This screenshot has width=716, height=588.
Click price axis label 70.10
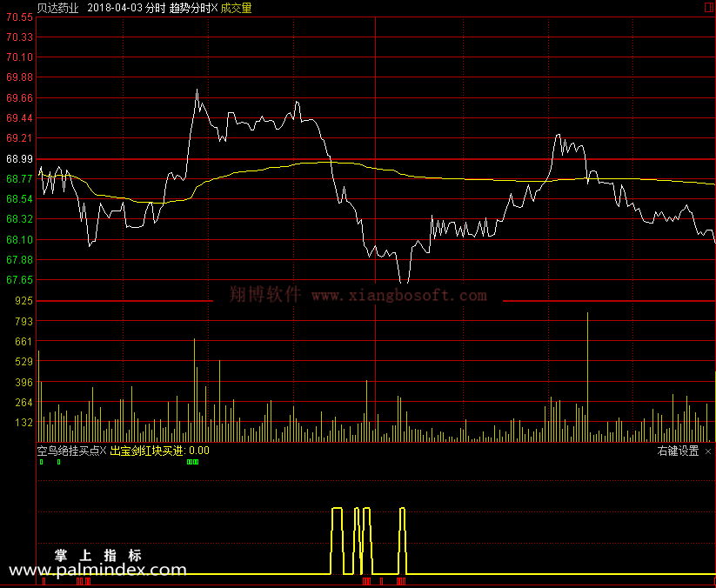tap(20, 57)
